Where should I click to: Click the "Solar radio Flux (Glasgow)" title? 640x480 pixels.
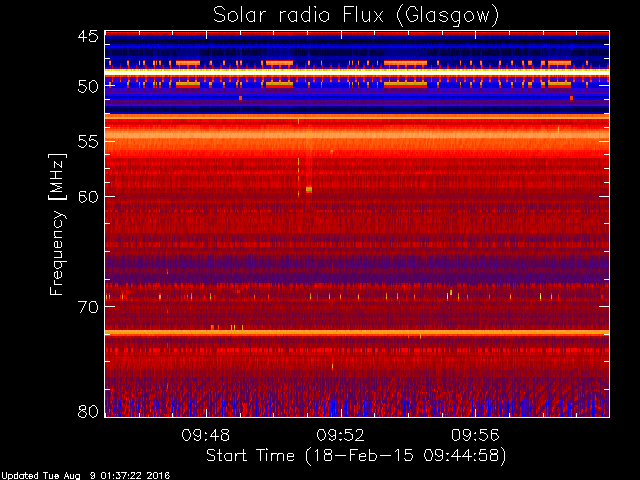(x=356, y=16)
